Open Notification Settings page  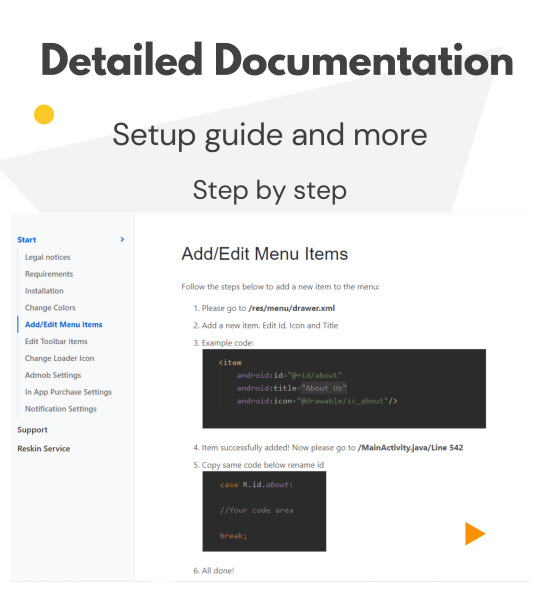coord(61,408)
